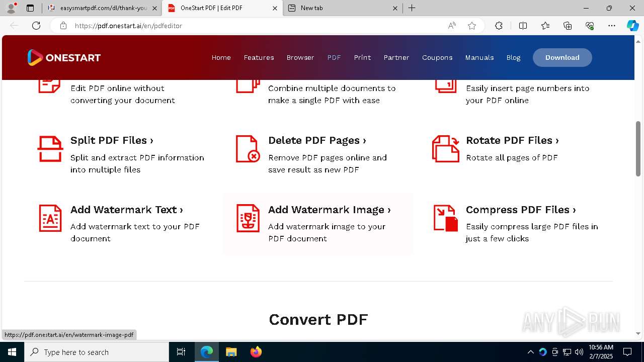Open the Collections panel
This screenshot has height=362, width=644.
click(x=568, y=26)
